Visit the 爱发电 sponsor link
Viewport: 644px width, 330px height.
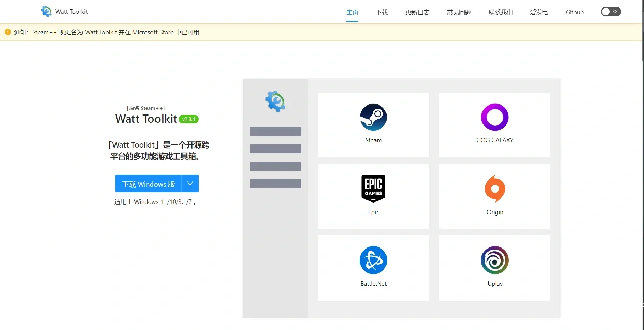(539, 12)
